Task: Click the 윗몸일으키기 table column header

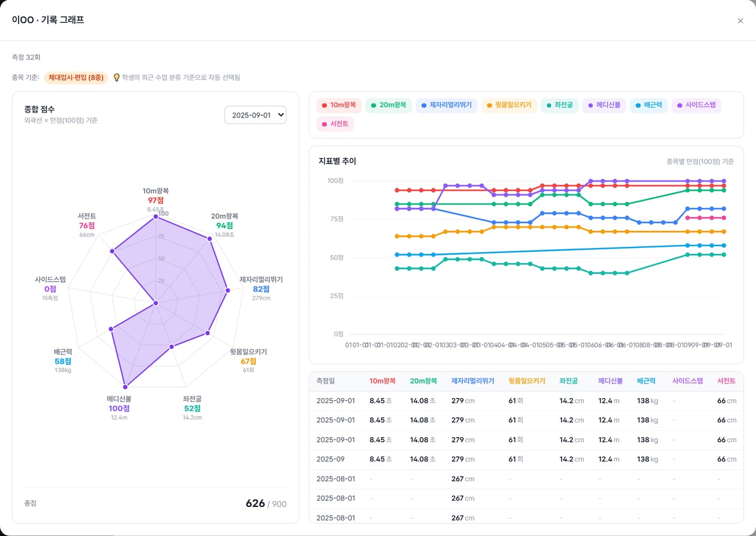Action: [x=527, y=381]
